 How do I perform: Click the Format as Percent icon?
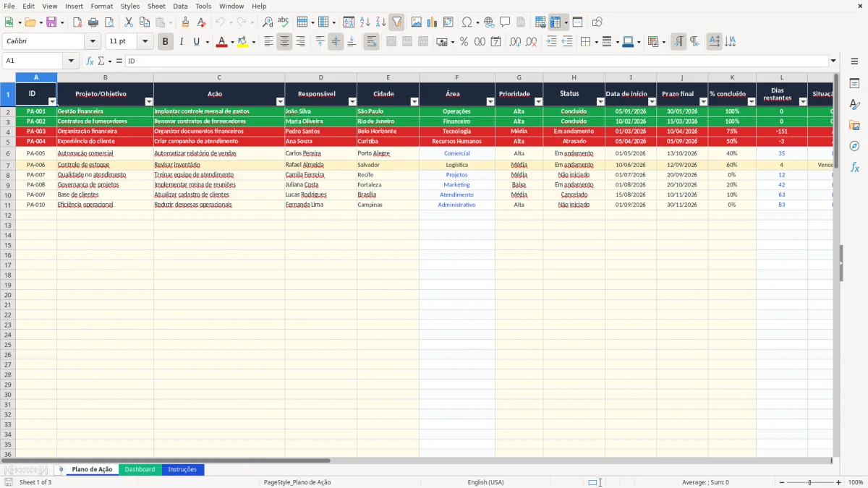click(x=464, y=42)
